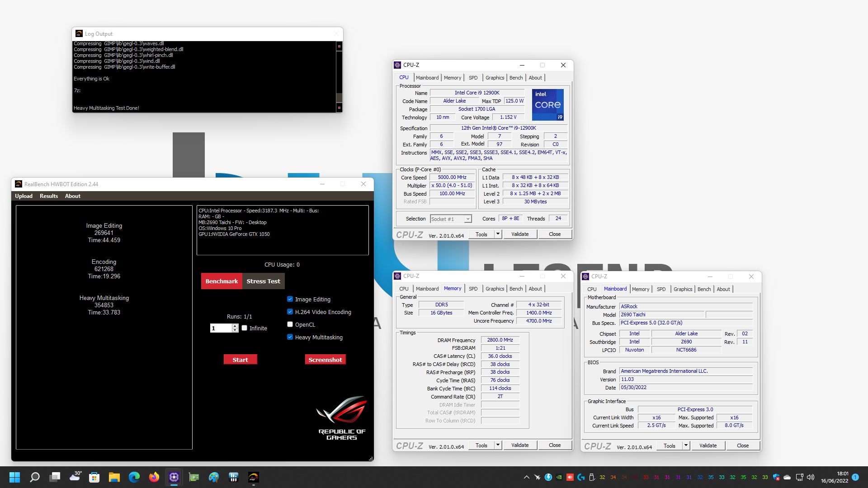Open CPU tab in CPU-Z Memory window
868x488 pixels.
coord(404,289)
